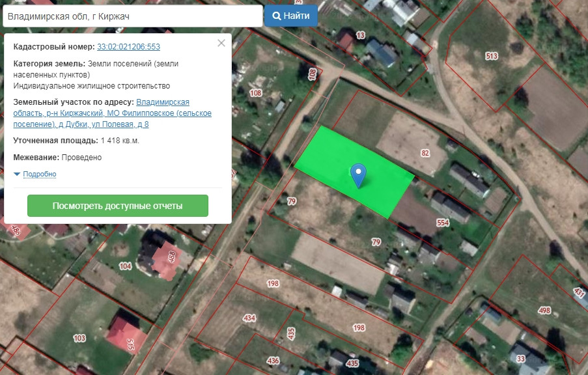The image size is (588, 375).
Task: Open cadastral number 33:02:021206:553 link
Action: point(129,47)
